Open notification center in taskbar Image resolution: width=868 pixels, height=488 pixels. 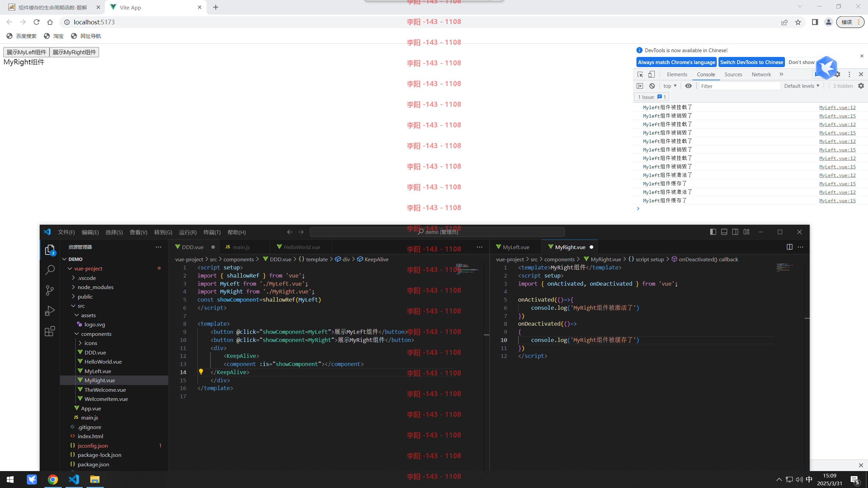854,480
